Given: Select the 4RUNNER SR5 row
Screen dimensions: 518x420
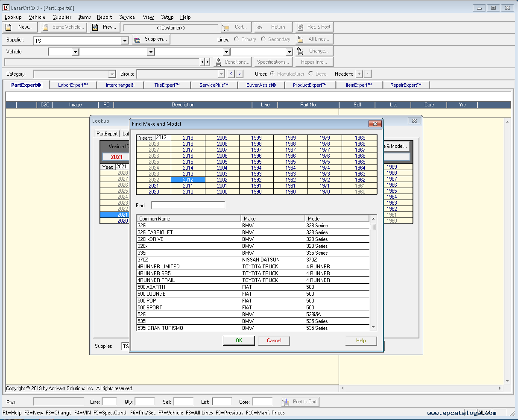Looking at the screenshot, I should click(x=253, y=273).
